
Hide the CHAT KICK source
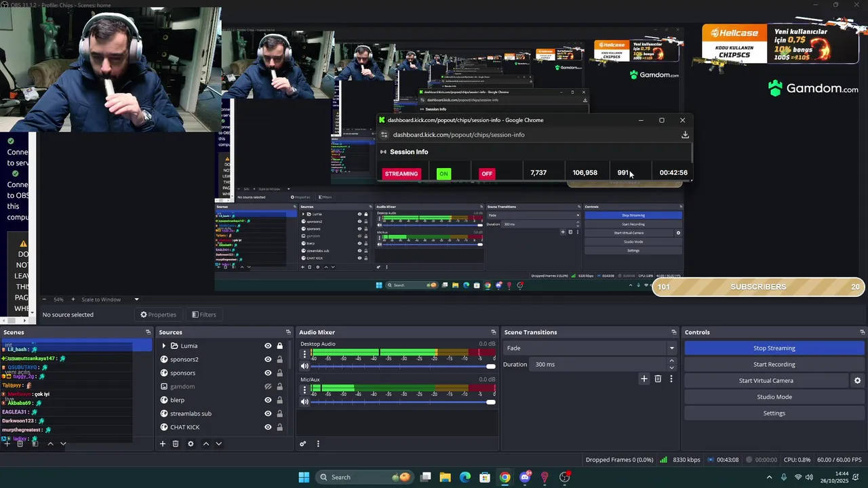(x=268, y=427)
